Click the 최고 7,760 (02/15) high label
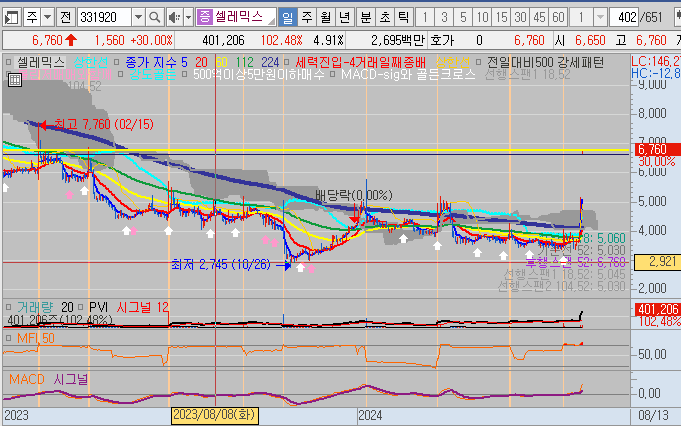Image resolution: width=681 pixels, height=426 pixels. (x=104, y=125)
